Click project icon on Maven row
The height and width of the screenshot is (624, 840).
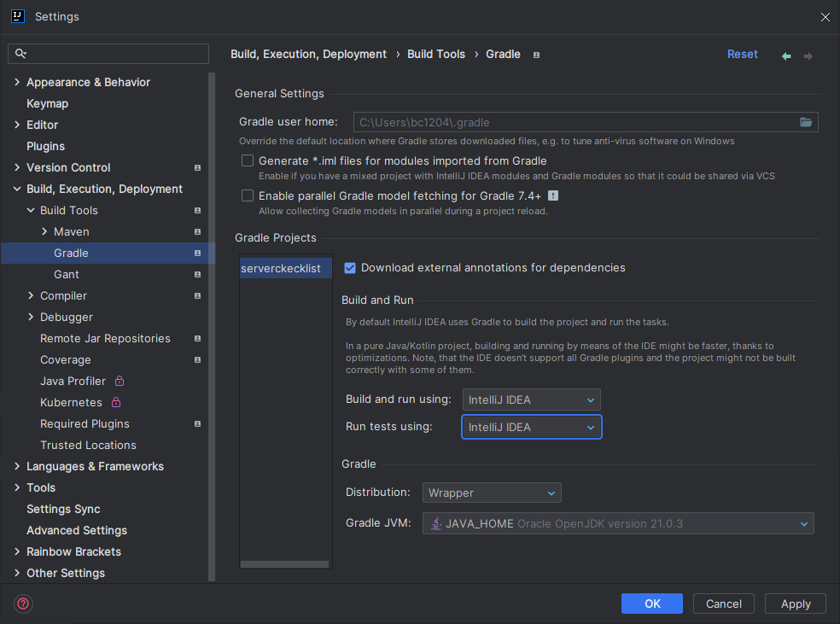(x=198, y=232)
